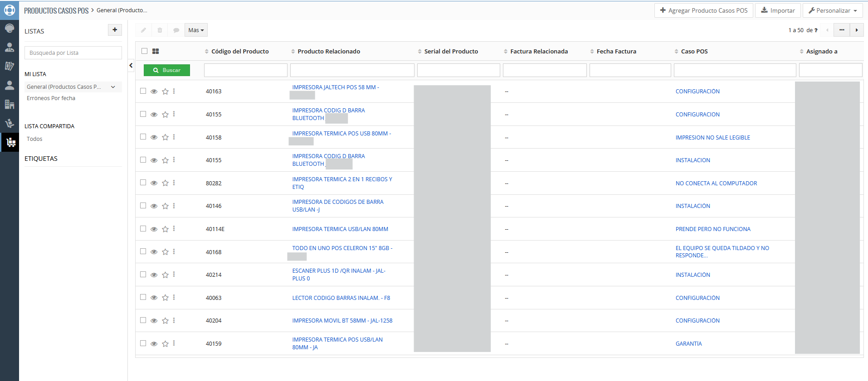The height and width of the screenshot is (381, 868).
Task: Open IMPRESION NO SALE LEGIBLE case link
Action: tap(712, 138)
